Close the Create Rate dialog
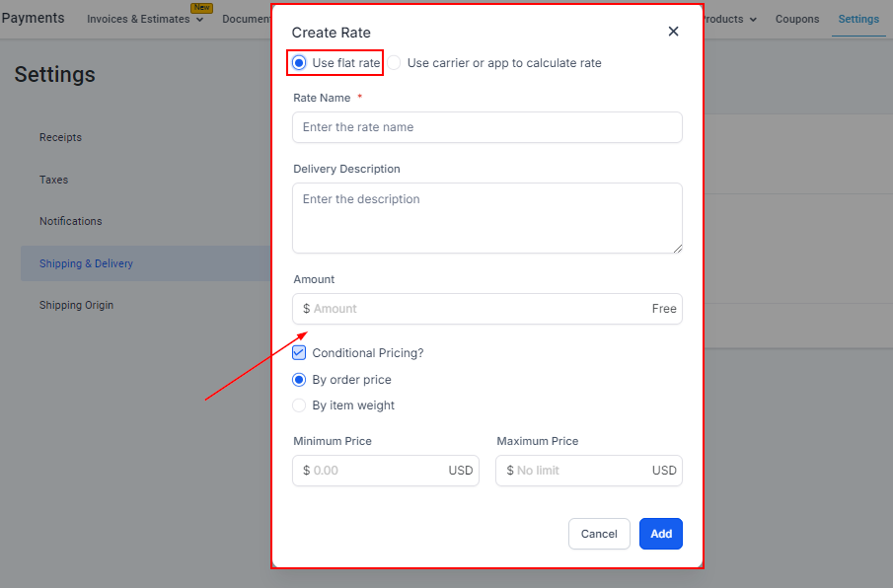The height and width of the screenshot is (588, 893). pos(673,32)
